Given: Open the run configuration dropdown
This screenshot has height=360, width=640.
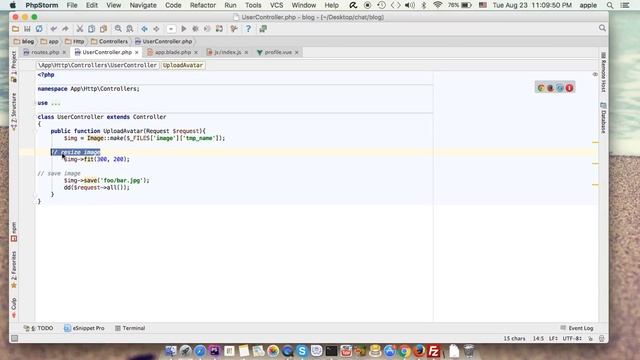Looking at the screenshot, I should (171, 29).
